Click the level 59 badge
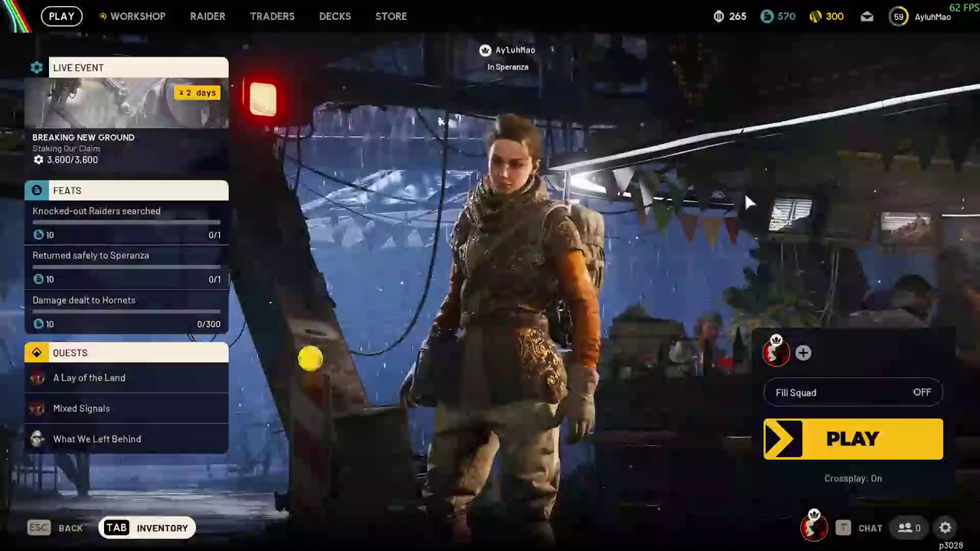Viewport: 980px width, 551px height. click(x=899, y=16)
